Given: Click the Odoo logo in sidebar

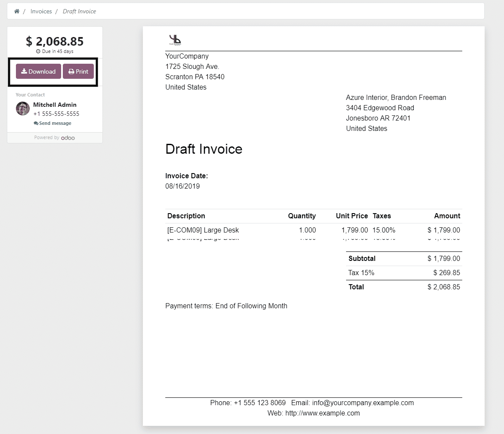Looking at the screenshot, I should point(68,138).
